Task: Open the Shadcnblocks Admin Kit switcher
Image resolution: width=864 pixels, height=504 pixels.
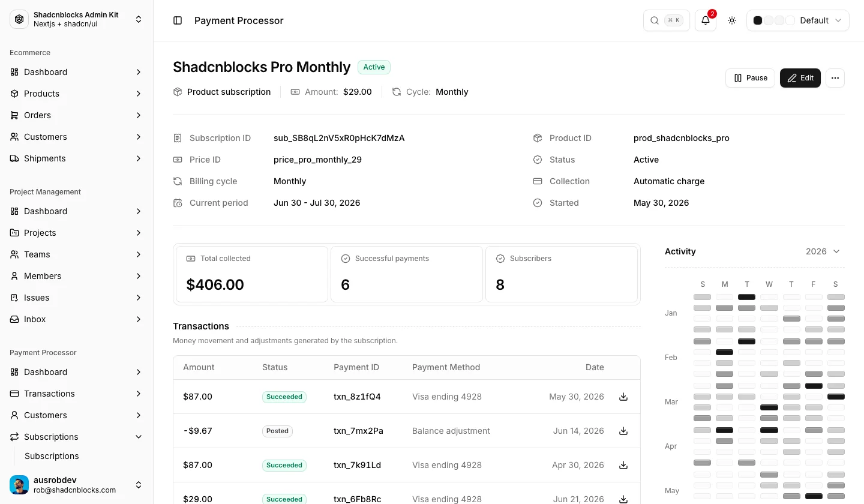Action: pyautogui.click(x=77, y=19)
